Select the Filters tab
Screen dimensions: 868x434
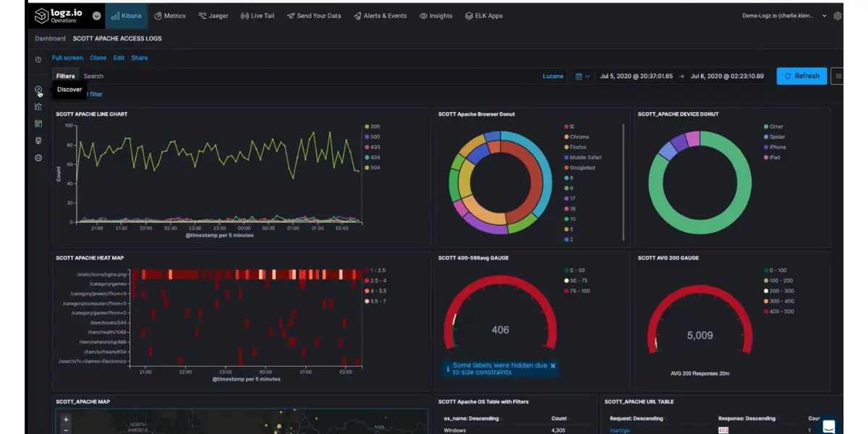coord(65,76)
